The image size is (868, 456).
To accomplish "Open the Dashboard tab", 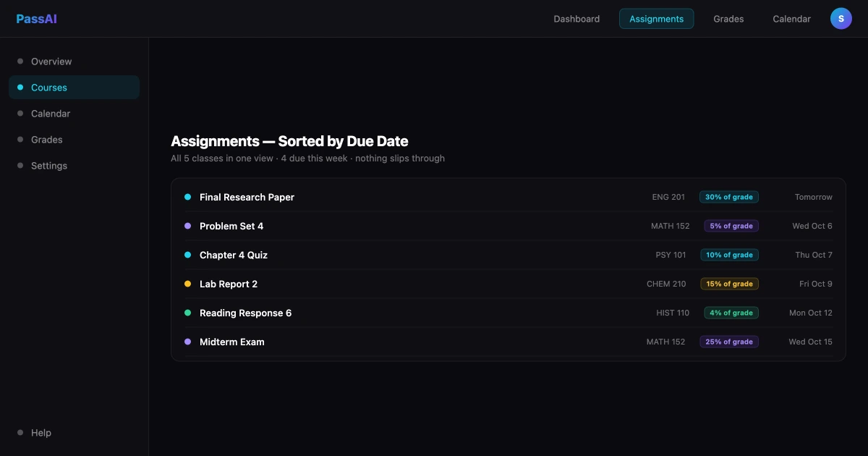I will [x=576, y=19].
